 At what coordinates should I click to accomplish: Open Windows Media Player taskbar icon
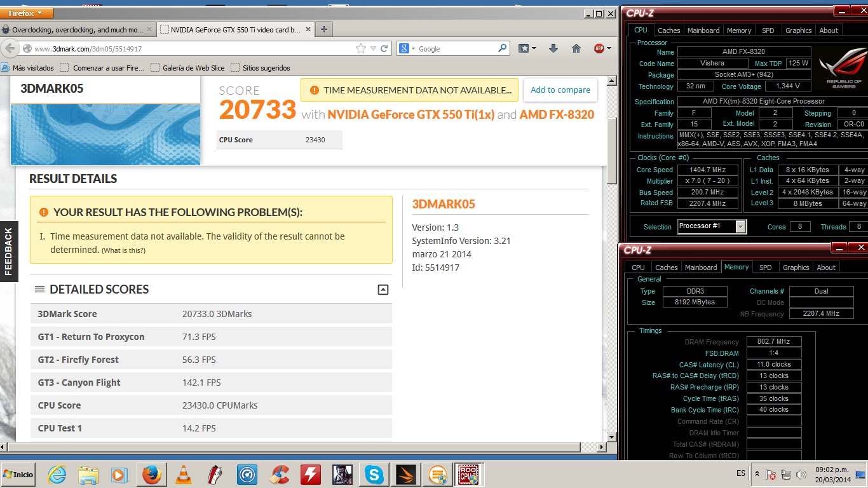(119, 475)
